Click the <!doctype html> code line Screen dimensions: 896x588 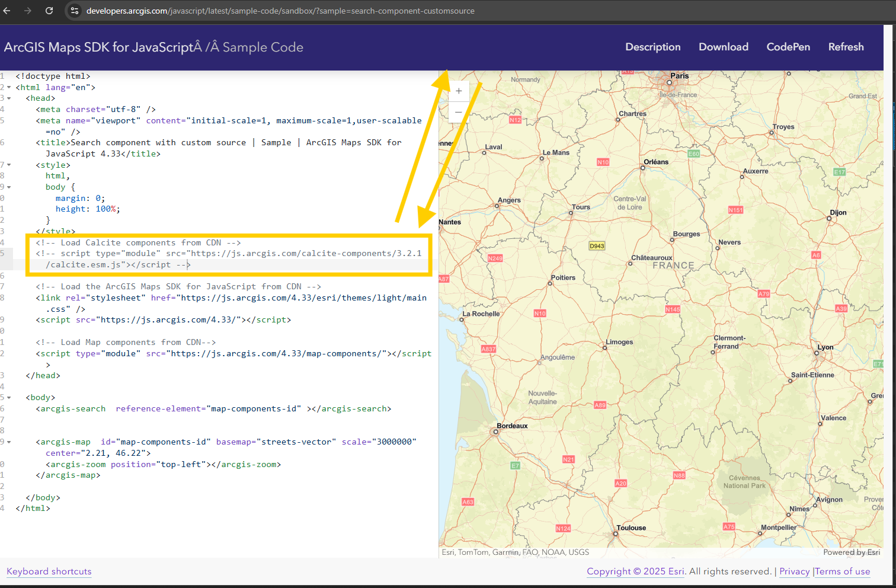(53, 76)
